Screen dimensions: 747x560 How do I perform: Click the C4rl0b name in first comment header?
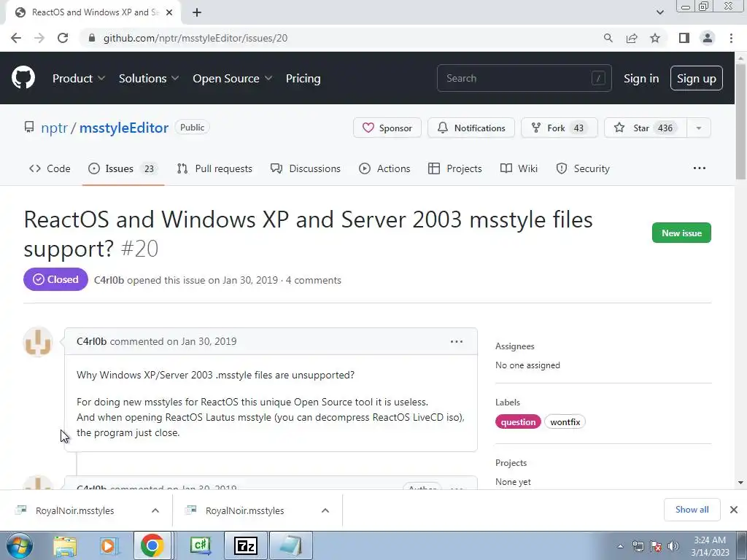[91, 341]
